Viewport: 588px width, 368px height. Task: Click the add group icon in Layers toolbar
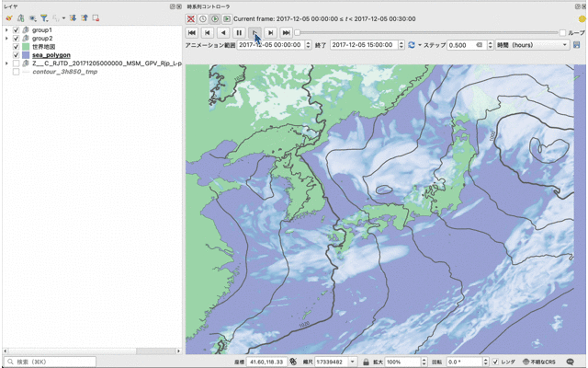coord(20,18)
